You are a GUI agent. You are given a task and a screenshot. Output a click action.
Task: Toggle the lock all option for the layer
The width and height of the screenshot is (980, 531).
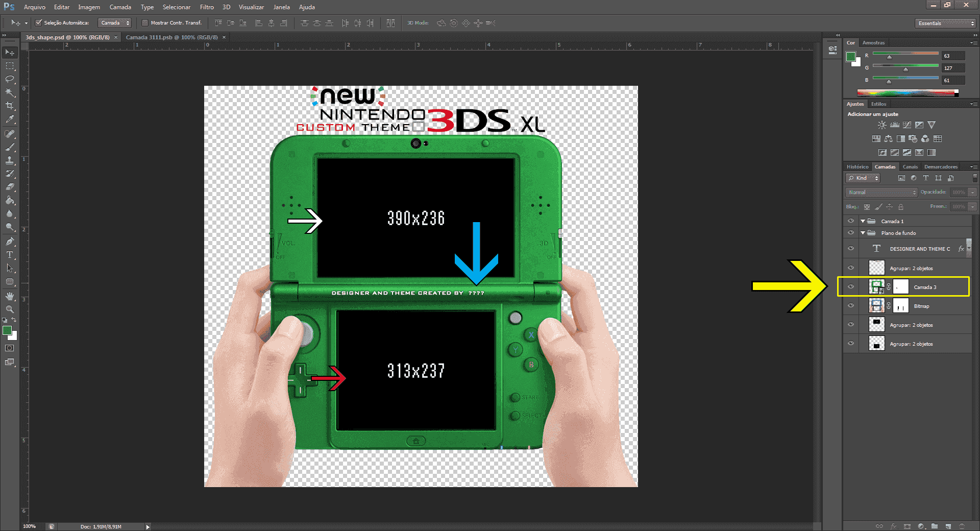[901, 207]
